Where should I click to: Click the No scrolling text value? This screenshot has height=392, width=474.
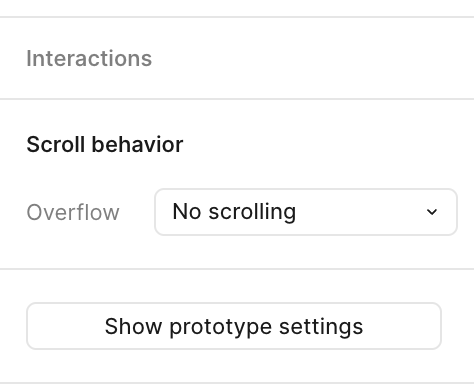tap(234, 212)
